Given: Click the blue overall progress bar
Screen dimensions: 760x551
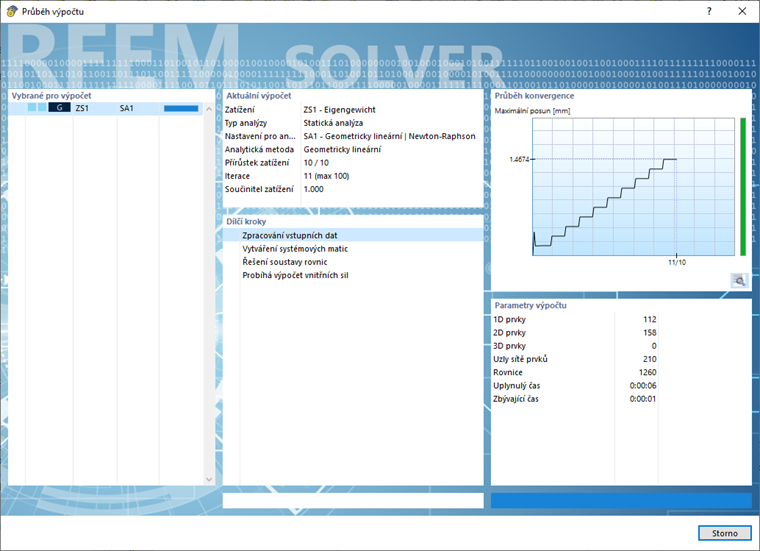Looking at the screenshot, I should coord(621,501).
